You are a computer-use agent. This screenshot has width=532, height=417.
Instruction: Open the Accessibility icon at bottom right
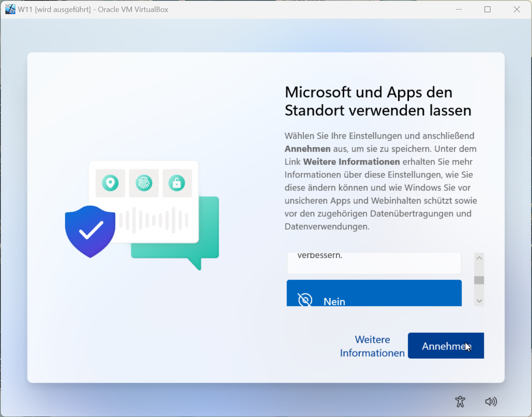pos(460,401)
